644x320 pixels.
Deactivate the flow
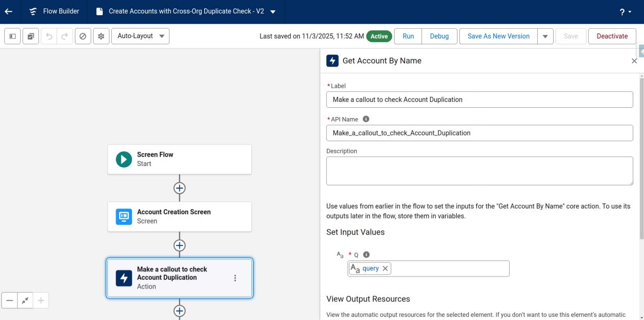pyautogui.click(x=612, y=36)
